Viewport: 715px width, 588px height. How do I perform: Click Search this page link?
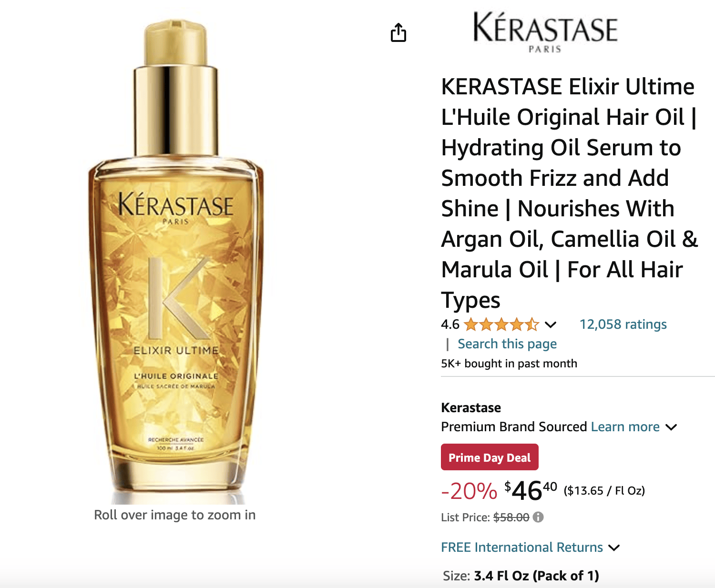507,344
